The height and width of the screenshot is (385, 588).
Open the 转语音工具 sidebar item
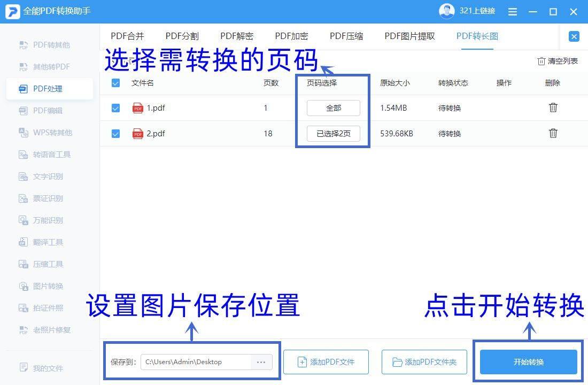[x=44, y=155]
